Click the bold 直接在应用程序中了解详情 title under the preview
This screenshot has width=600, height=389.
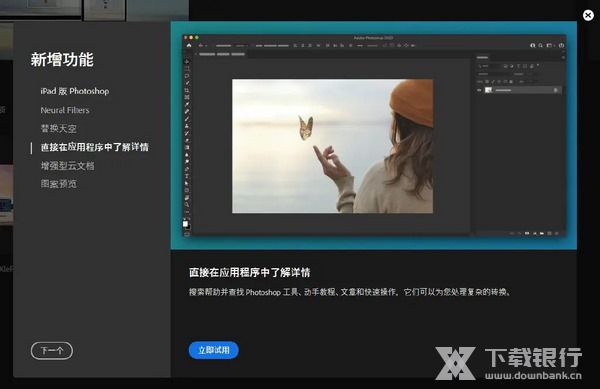[x=249, y=272]
